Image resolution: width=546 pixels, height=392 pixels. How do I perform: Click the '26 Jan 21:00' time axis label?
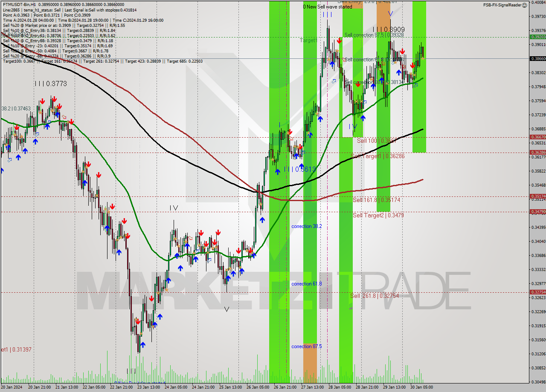point(285,387)
